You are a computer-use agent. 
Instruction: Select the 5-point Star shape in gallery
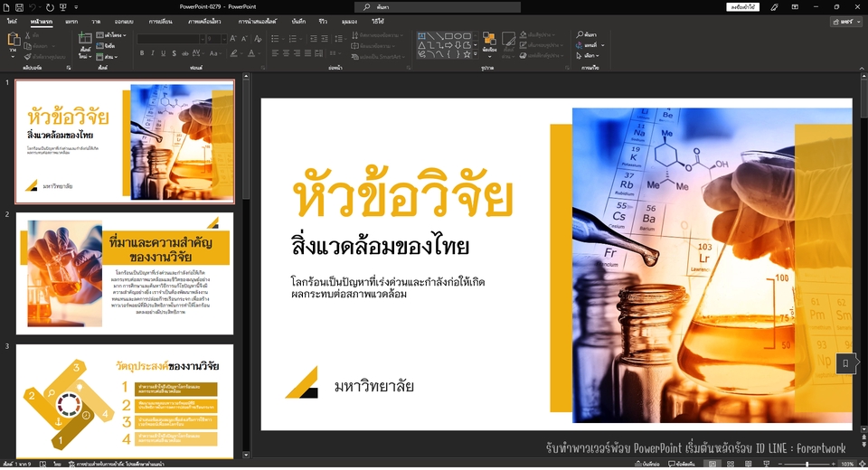[467, 53]
